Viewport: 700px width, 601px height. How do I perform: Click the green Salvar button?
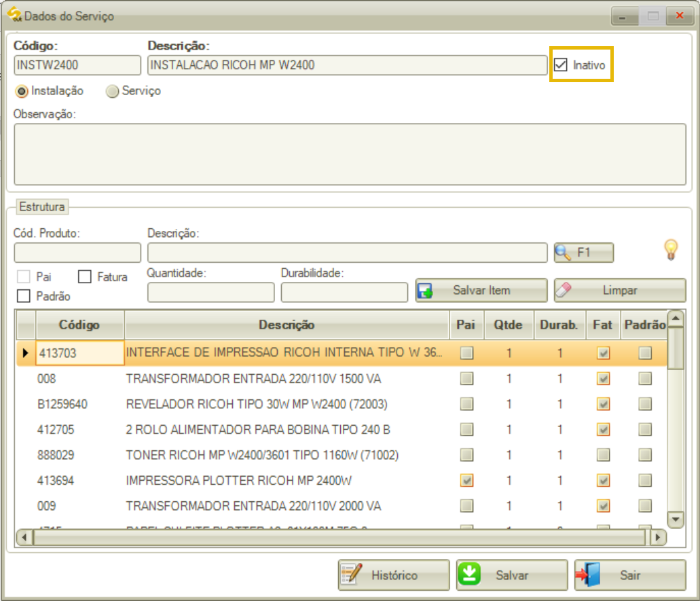click(x=512, y=575)
